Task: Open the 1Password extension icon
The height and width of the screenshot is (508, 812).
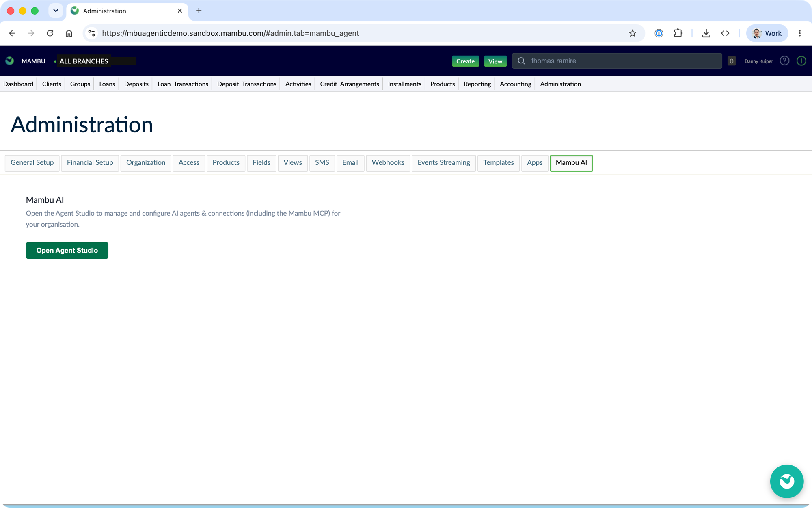Action: coord(659,33)
